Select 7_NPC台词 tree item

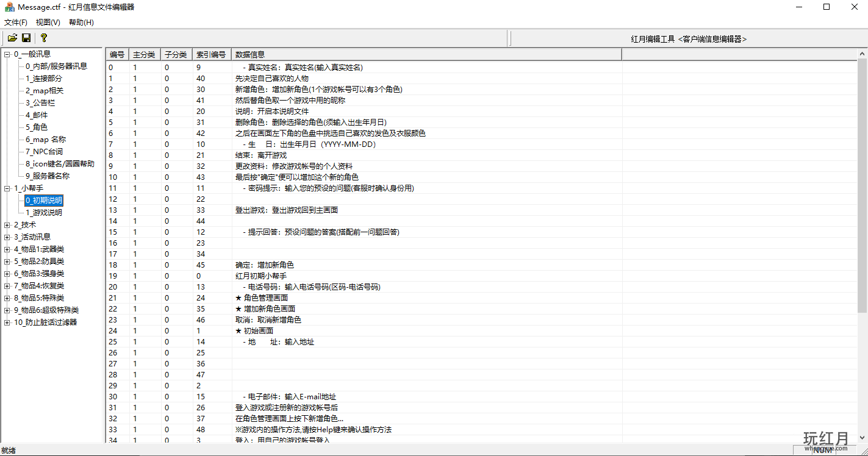point(44,152)
